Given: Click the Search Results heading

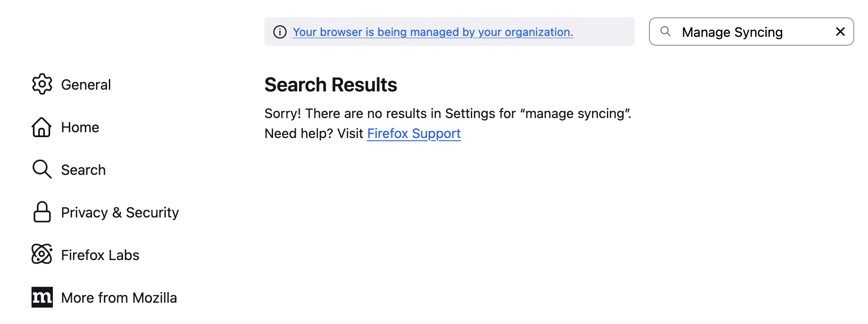Looking at the screenshot, I should [x=330, y=85].
